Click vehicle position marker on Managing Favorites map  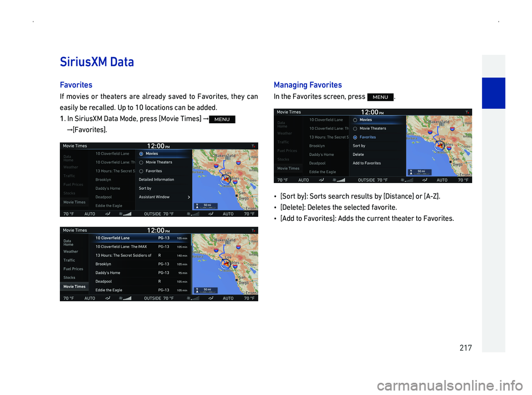pyautogui.click(x=439, y=146)
